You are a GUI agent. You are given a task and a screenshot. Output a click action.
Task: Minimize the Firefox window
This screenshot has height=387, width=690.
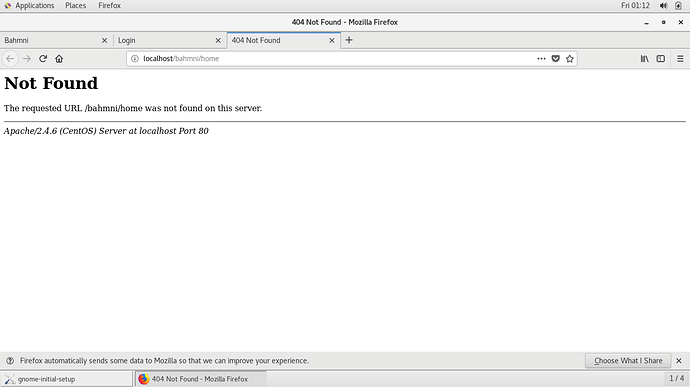point(646,22)
